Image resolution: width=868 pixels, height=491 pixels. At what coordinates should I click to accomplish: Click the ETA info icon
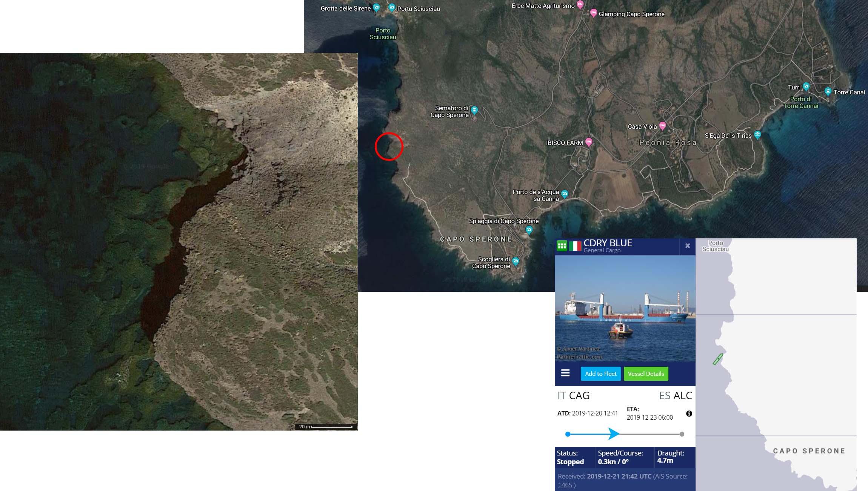tap(689, 414)
